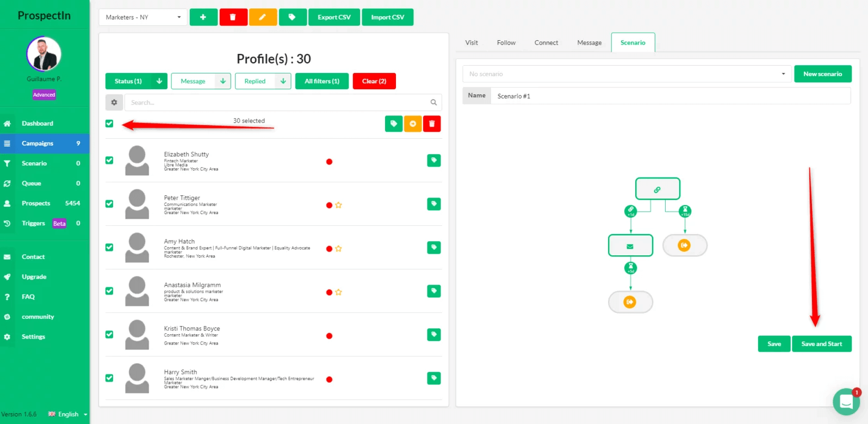This screenshot has height=424, width=868.
Task: Expand the Status (1) filter dropdown
Action: tap(159, 81)
